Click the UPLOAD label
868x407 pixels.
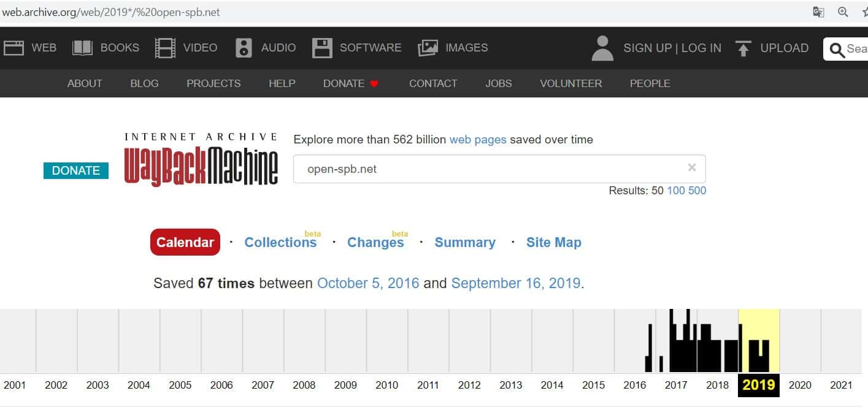coord(785,48)
